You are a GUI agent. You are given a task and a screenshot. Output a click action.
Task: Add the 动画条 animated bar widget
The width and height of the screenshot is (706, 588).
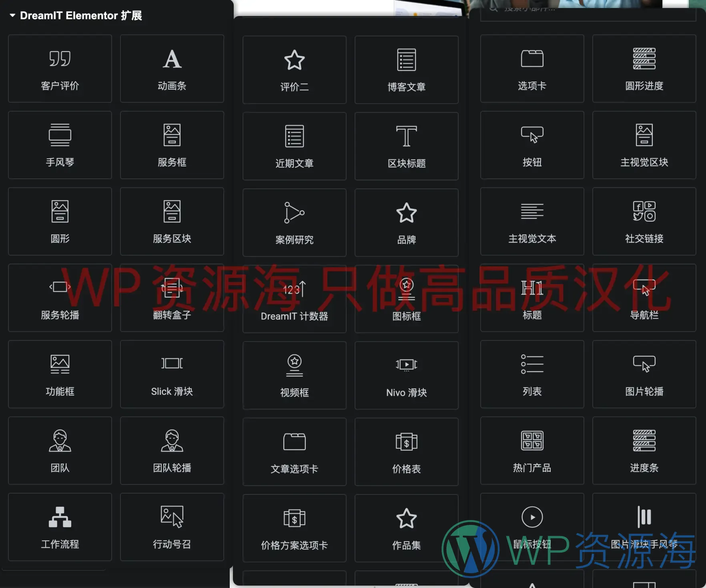(x=172, y=69)
